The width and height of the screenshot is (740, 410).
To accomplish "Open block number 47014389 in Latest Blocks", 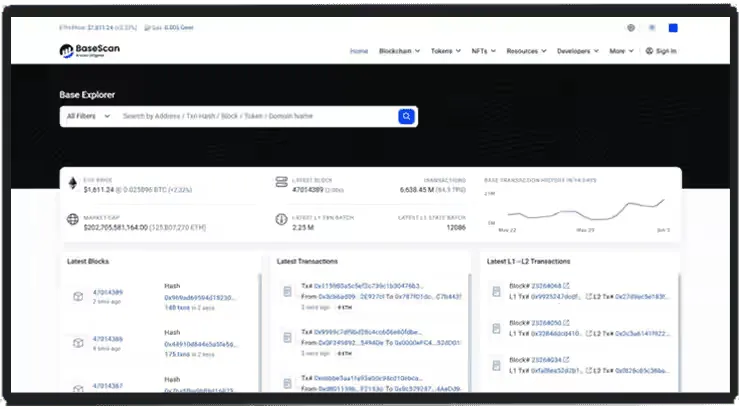I will [108, 292].
